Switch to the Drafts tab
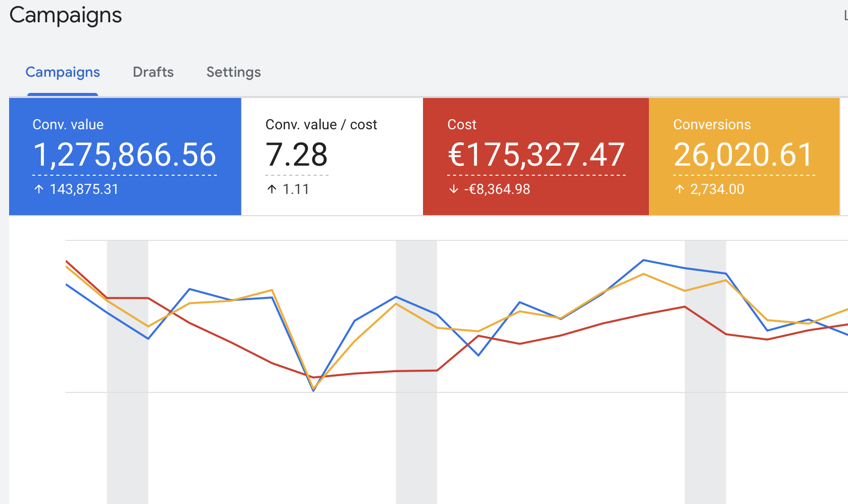 153,72
